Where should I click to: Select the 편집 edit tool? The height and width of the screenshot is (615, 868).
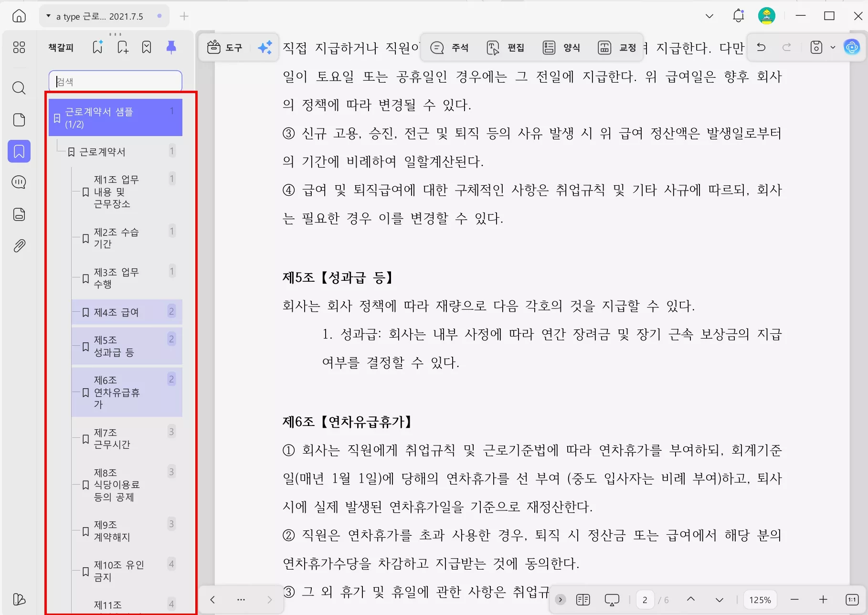[506, 47]
